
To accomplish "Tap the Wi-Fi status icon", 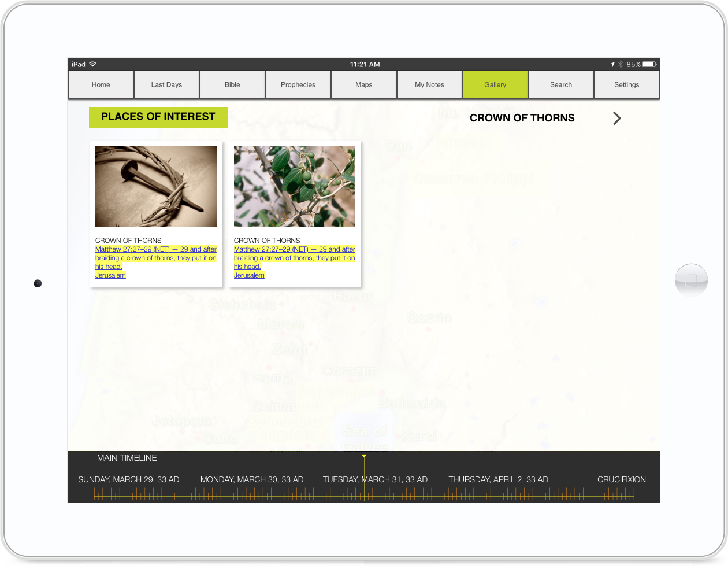I will [93, 64].
